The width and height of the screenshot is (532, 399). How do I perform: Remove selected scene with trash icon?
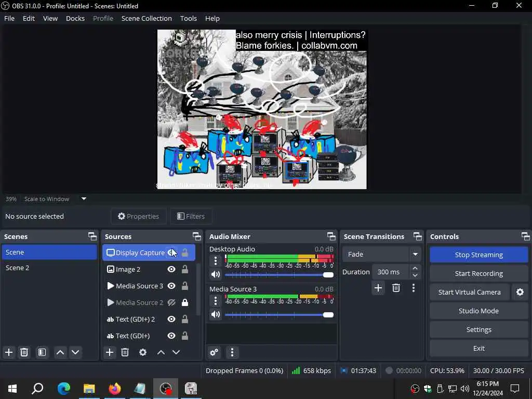click(x=24, y=352)
